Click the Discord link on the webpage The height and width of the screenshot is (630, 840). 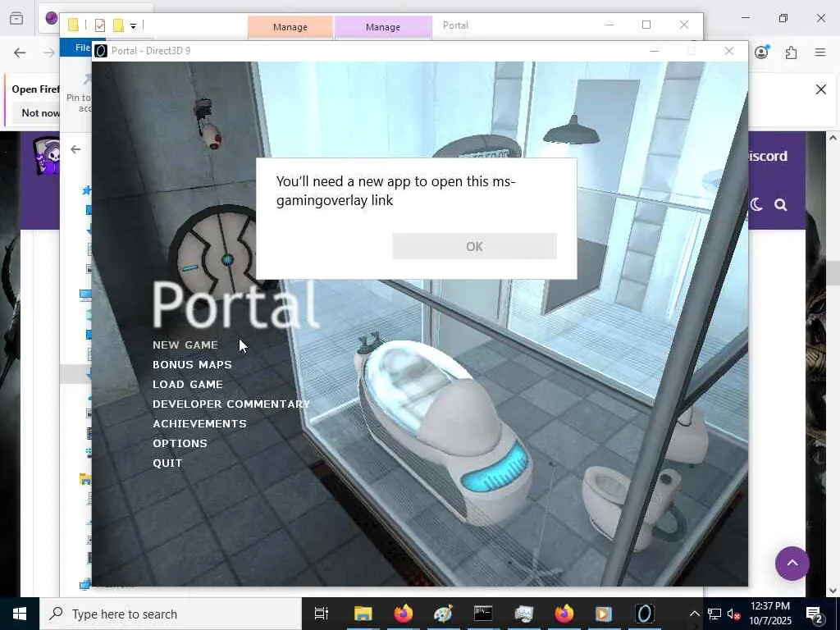coord(767,156)
